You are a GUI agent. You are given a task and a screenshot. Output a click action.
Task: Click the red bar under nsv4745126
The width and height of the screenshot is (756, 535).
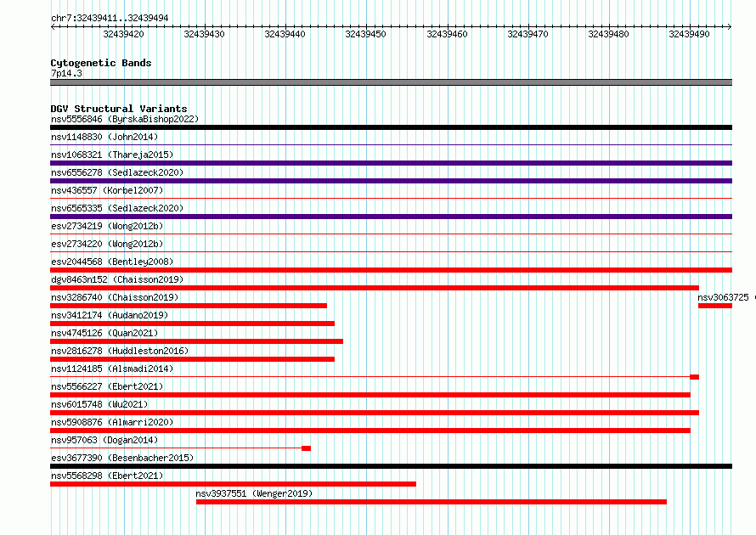pos(197,341)
